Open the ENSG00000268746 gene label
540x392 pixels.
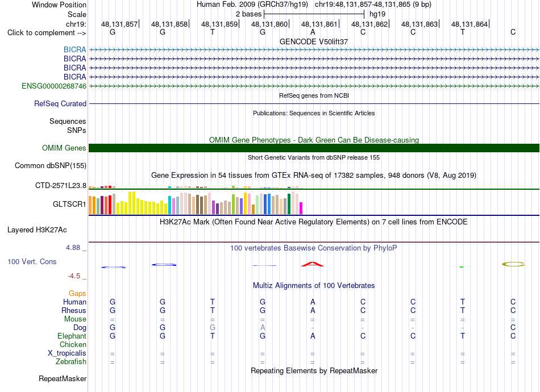54,86
